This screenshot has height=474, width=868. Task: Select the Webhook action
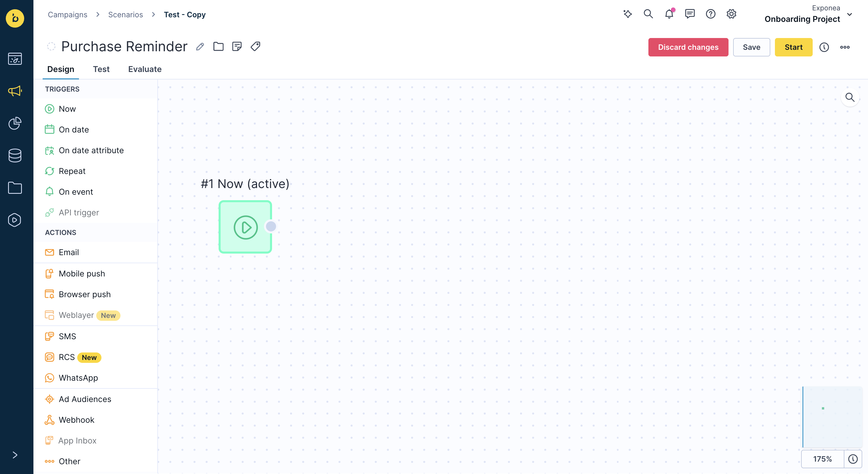click(x=96, y=420)
